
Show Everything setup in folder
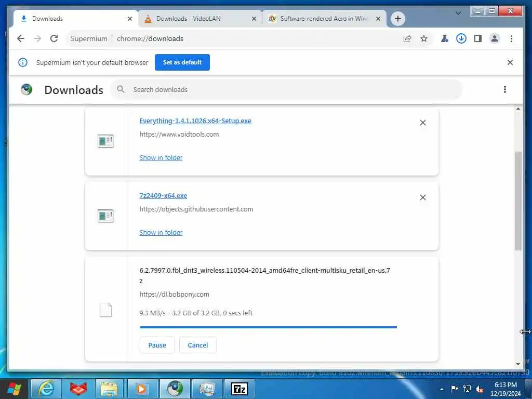(161, 158)
